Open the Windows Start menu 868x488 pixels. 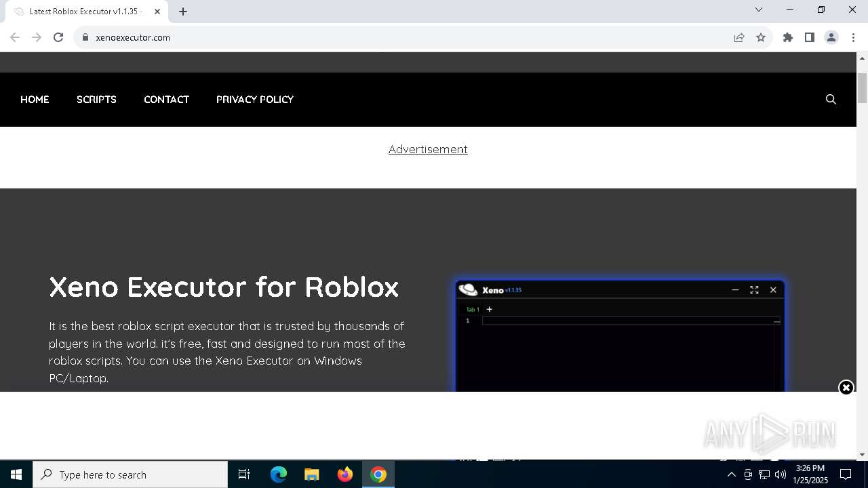click(16, 474)
